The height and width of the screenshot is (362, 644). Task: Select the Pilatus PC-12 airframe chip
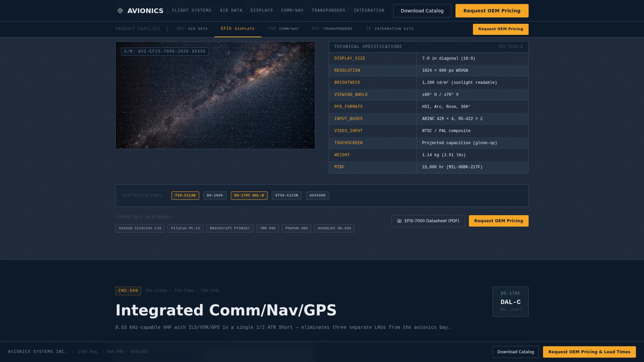185,228
